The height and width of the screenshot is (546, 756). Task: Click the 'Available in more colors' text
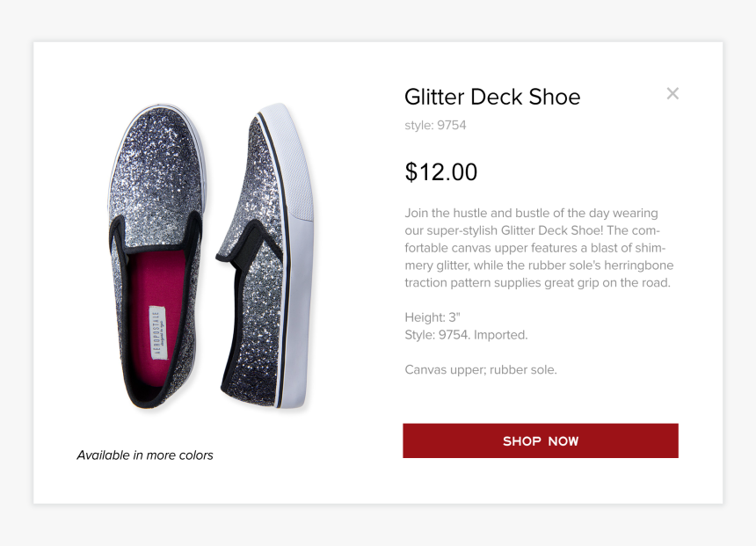coord(145,455)
